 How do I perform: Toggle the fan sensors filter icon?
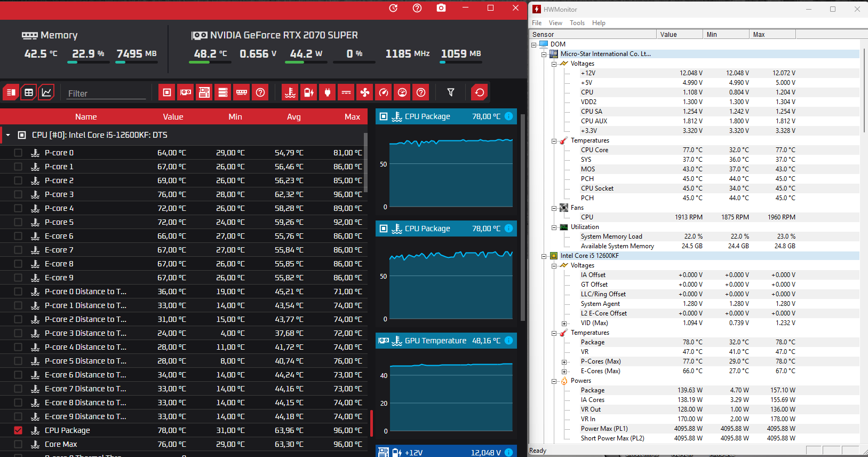(365, 92)
